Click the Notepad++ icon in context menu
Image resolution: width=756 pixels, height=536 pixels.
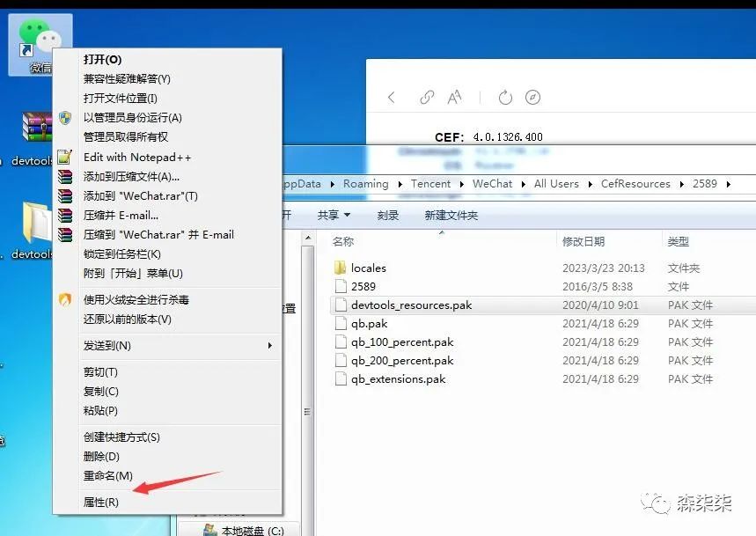tap(62, 157)
